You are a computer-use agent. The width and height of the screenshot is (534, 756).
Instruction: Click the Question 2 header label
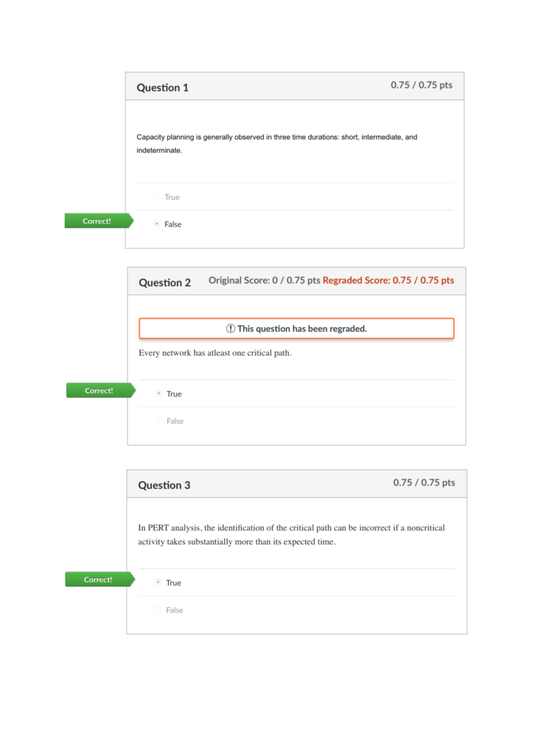[x=165, y=282]
